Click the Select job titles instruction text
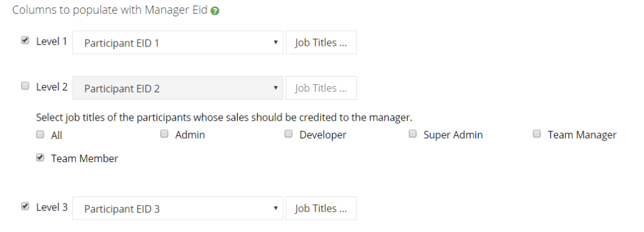Screen dimensions: 644x232 click(225, 118)
